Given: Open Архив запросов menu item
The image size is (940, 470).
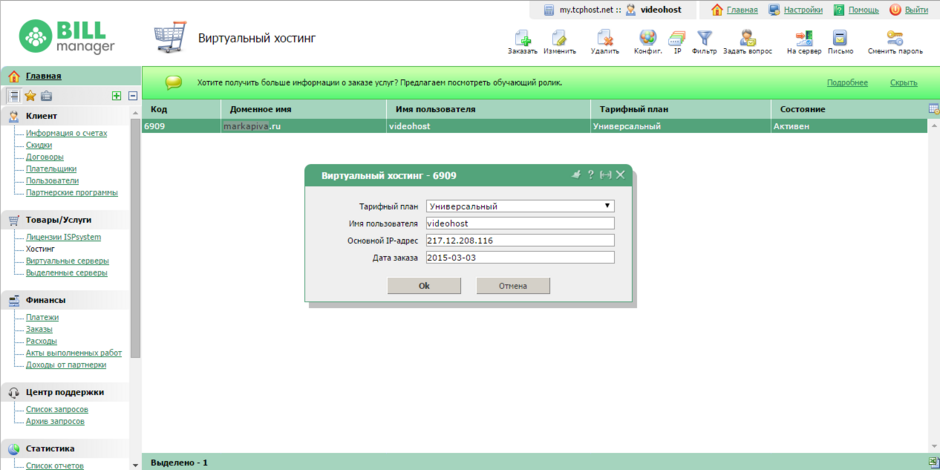Looking at the screenshot, I should (55, 421).
